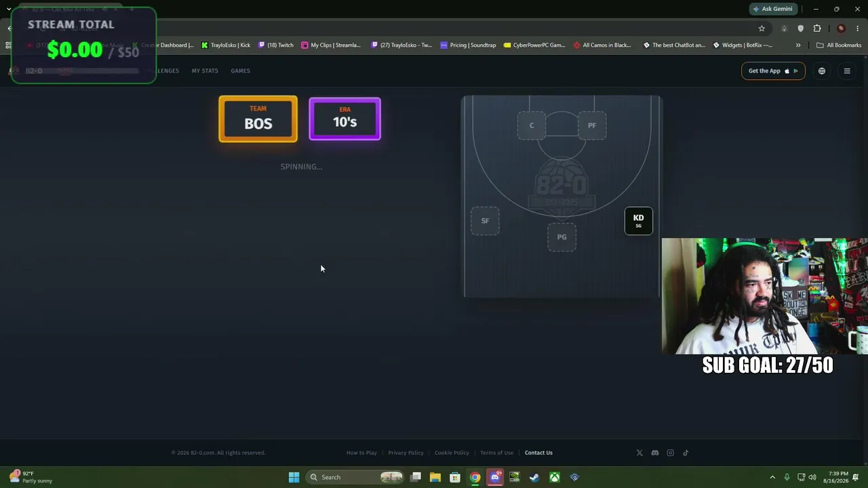Open Task View on the taskbar
The image size is (868, 488).
click(x=416, y=477)
